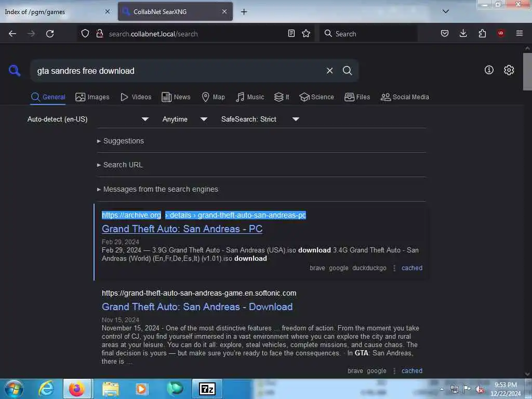
Task: Clear the search query with the X
Action: tap(329, 71)
